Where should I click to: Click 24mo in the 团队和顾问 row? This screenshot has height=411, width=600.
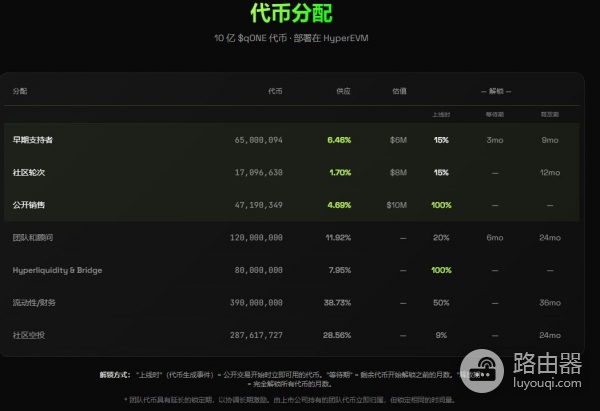point(550,238)
